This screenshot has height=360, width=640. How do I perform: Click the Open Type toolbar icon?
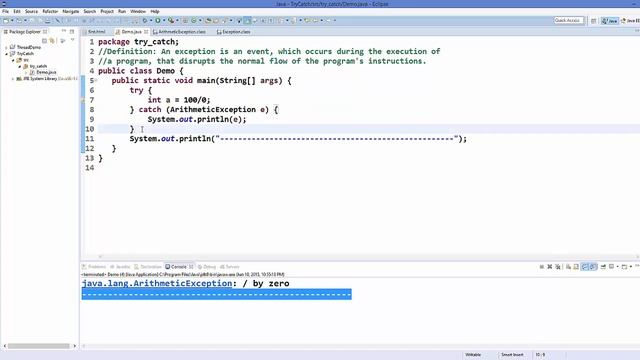point(208,20)
